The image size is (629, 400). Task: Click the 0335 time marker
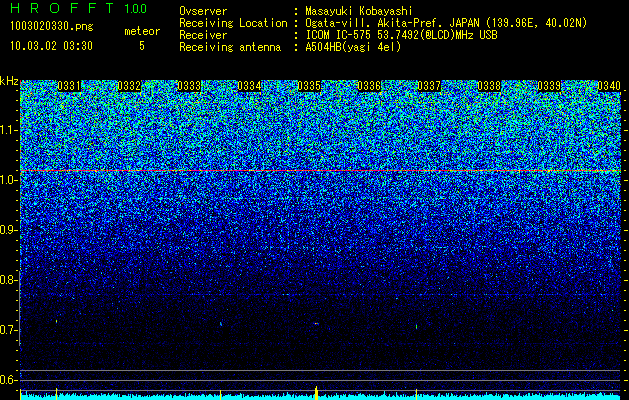pos(309,86)
